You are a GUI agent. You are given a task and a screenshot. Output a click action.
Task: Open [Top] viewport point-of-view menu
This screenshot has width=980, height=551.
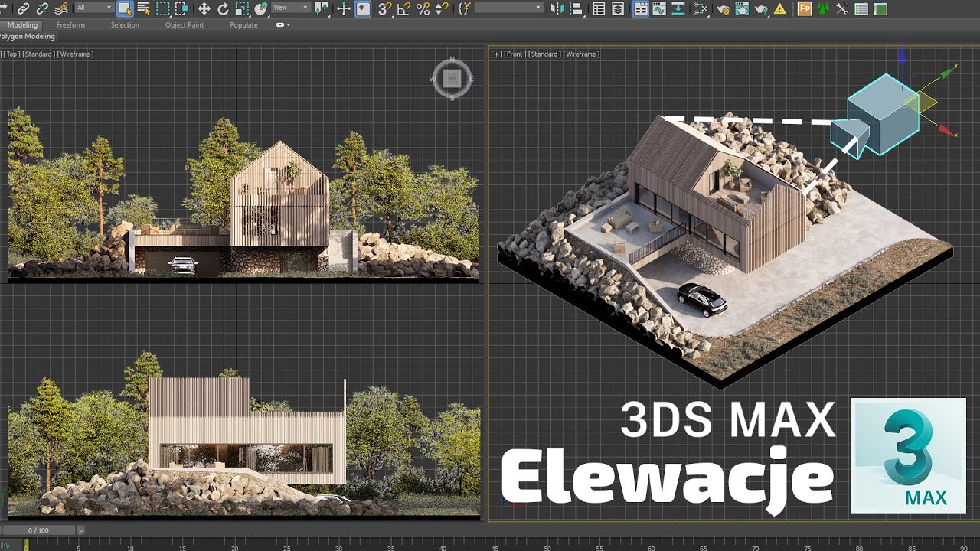(12, 54)
